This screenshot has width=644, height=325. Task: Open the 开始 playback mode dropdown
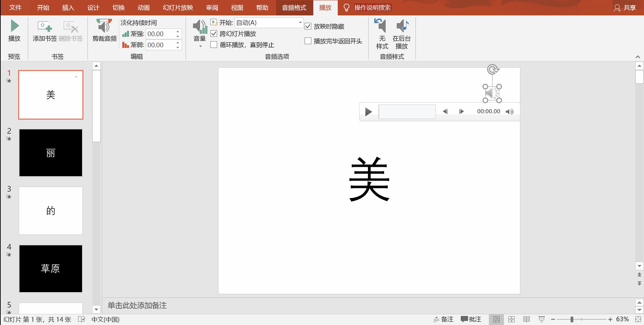point(300,23)
